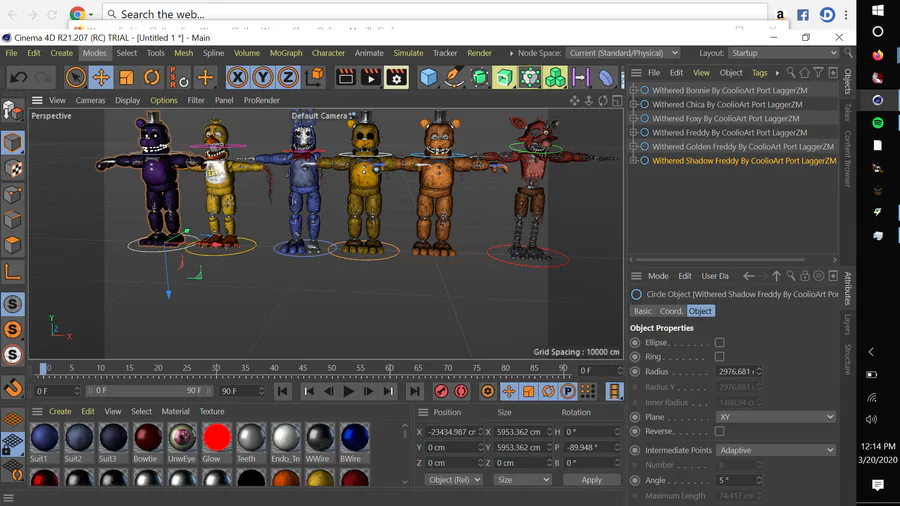Click the Apply button in coordinates panel
This screenshot has height=506, width=900.
(591, 480)
